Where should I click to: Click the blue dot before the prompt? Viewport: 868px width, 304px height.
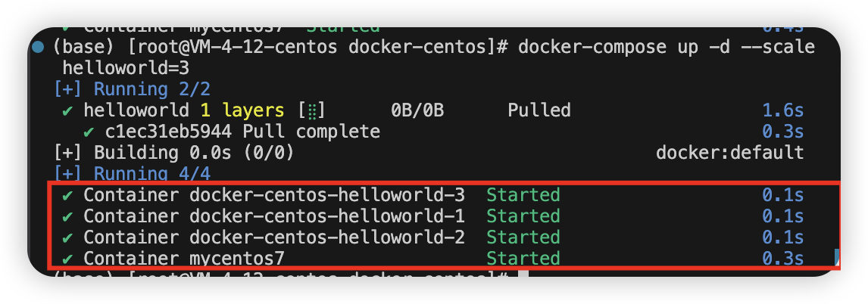point(39,48)
